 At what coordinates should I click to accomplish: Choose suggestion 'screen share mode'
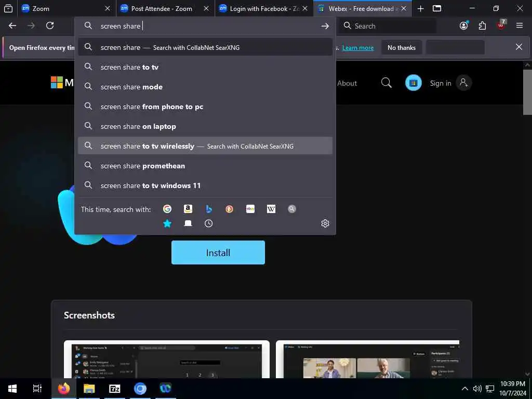(205, 87)
